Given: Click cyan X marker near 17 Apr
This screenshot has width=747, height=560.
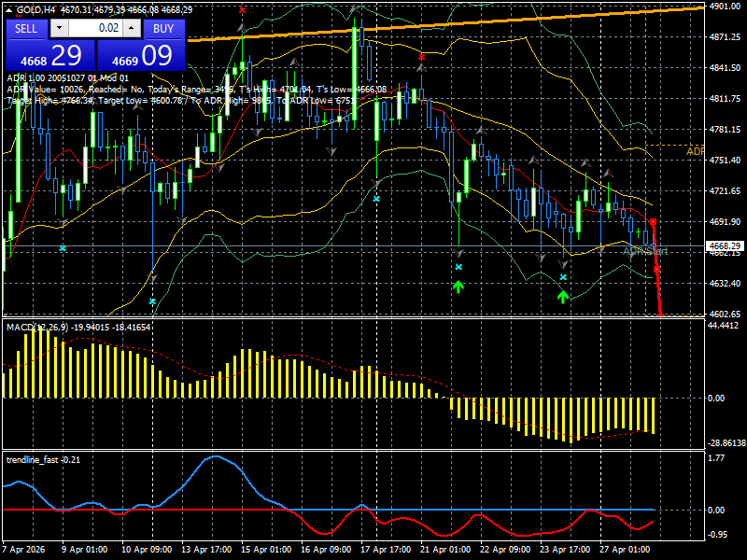Looking at the screenshot, I should point(376,199).
